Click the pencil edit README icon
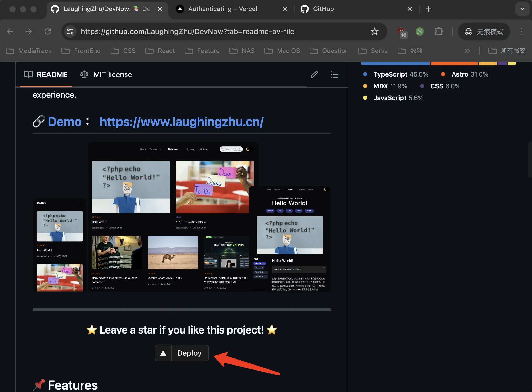 pos(314,74)
